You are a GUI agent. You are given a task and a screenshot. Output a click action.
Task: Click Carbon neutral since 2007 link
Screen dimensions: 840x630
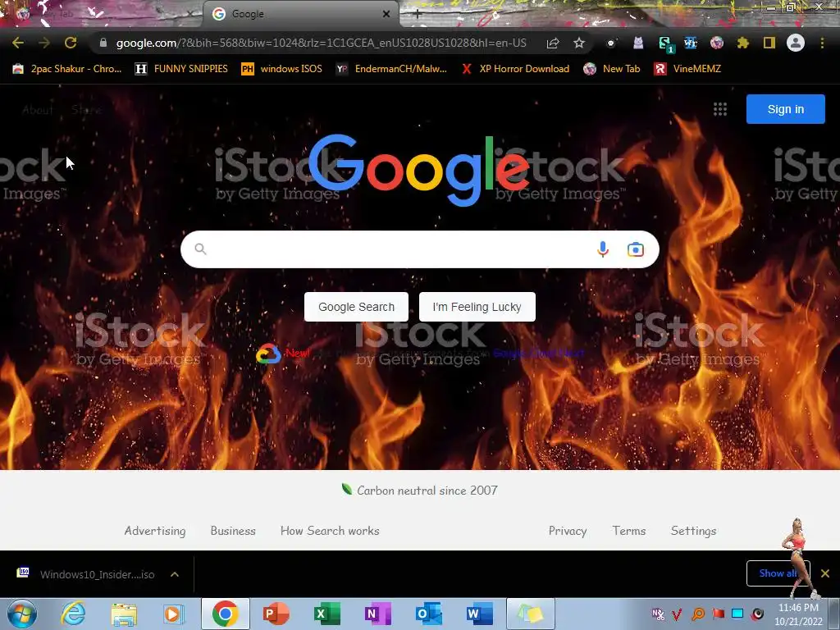[x=419, y=491]
